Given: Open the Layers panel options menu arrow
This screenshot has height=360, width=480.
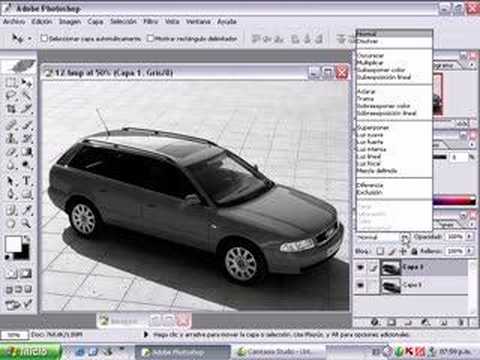Looking at the screenshot, I should 472,224.
